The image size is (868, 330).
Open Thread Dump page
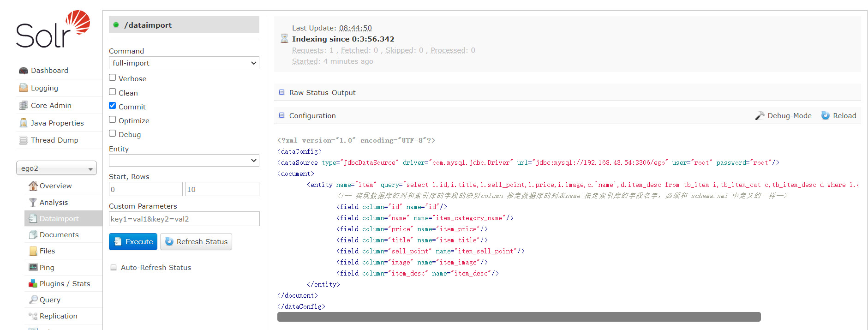pos(54,140)
